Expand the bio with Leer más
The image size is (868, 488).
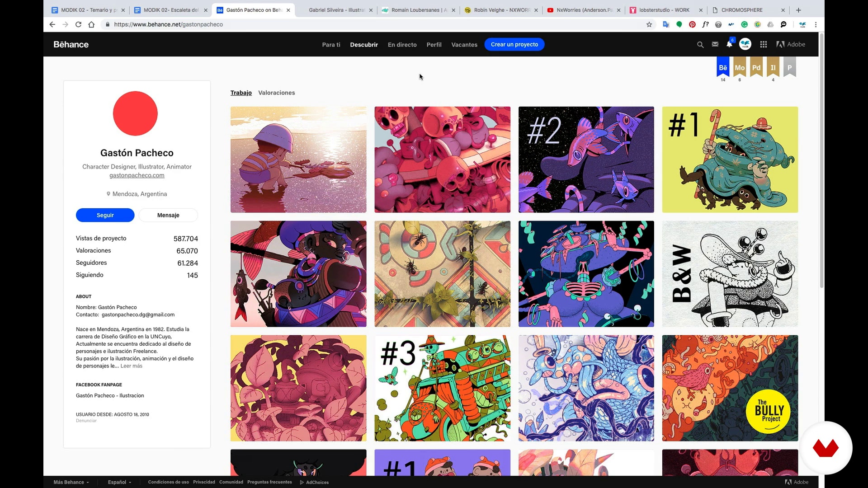(x=132, y=366)
